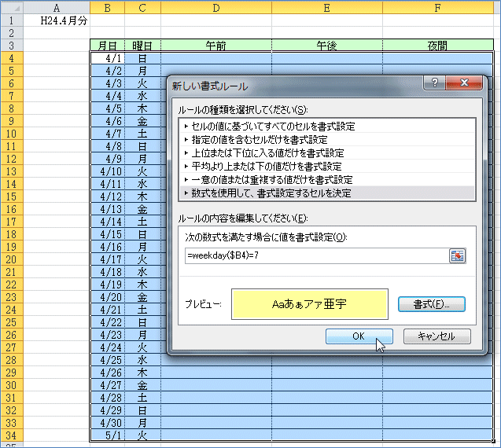Select row 20 header
This screenshot has width=501, height=448.
tap(12, 259)
